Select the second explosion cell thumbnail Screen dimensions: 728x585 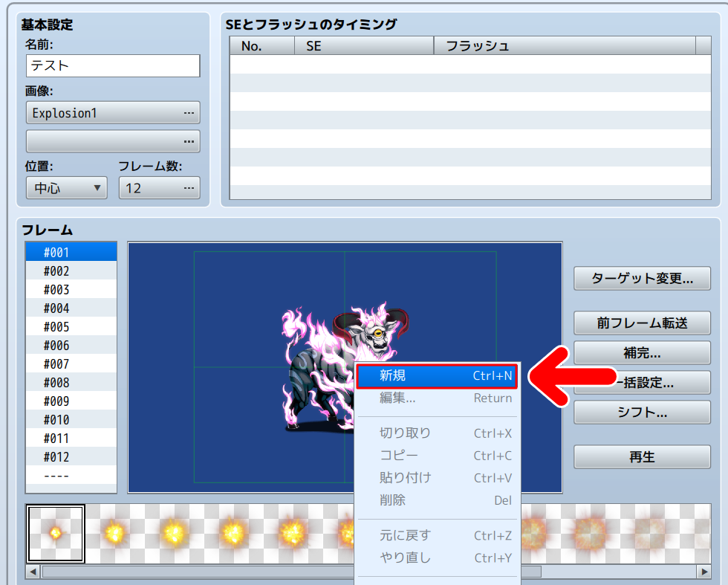pyautogui.click(x=114, y=534)
